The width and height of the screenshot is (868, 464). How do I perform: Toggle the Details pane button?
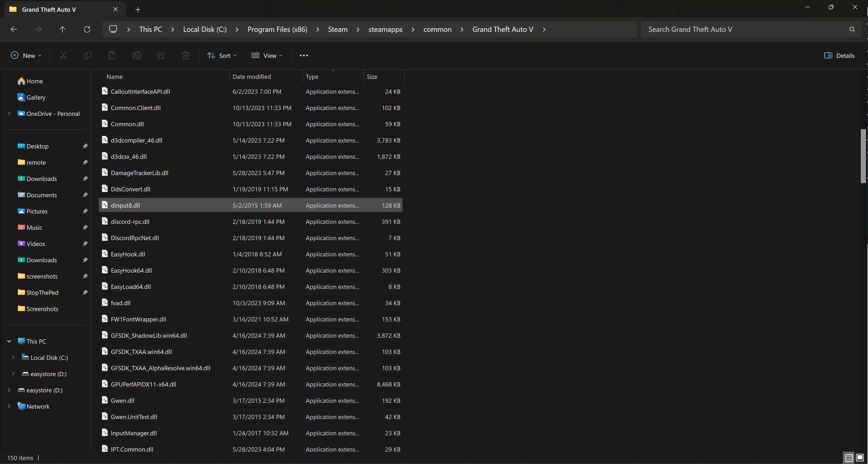pos(839,56)
